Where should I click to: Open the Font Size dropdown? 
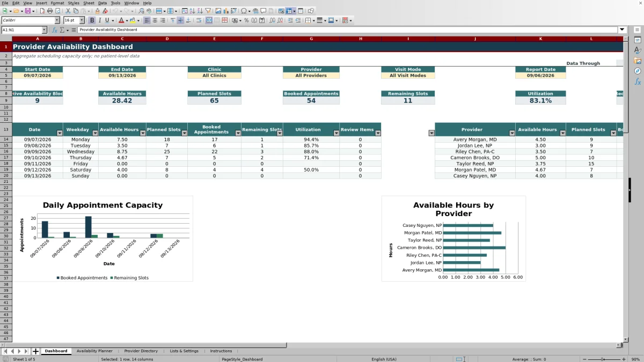(x=82, y=20)
